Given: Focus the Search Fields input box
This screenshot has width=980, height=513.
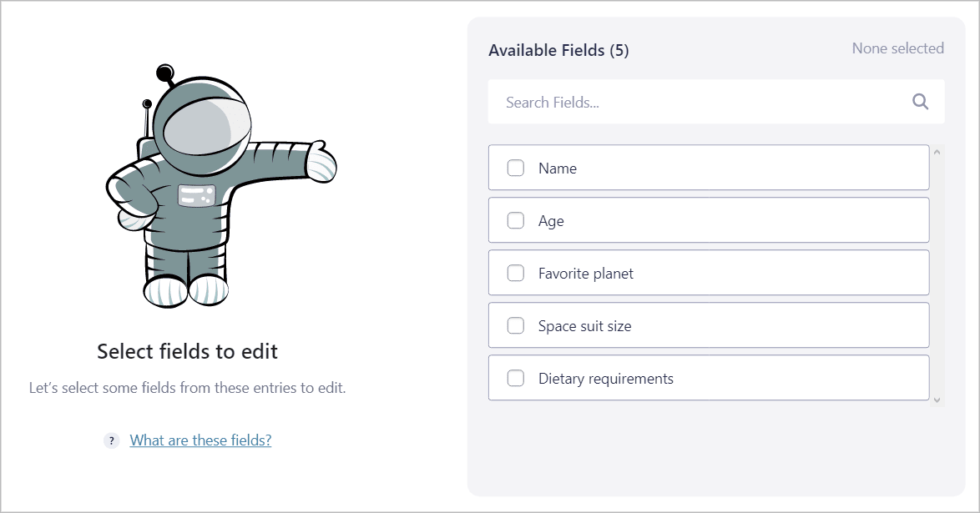Looking at the screenshot, I should (x=716, y=101).
